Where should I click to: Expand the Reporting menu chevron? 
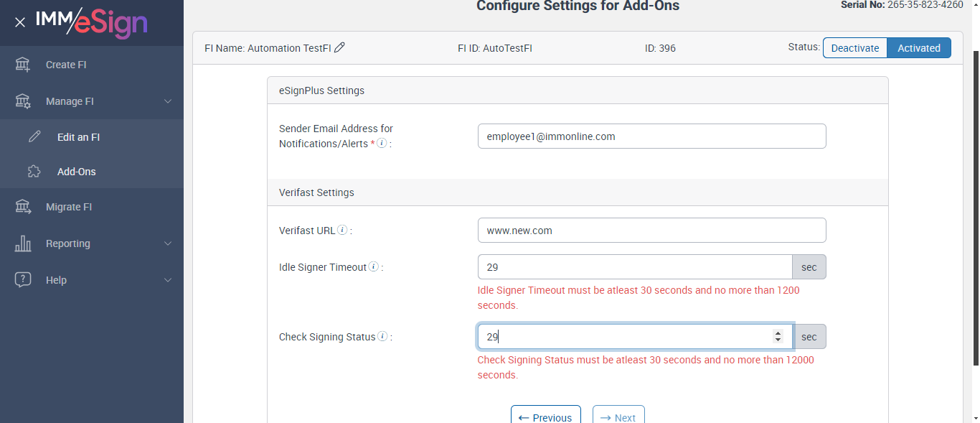tap(168, 243)
